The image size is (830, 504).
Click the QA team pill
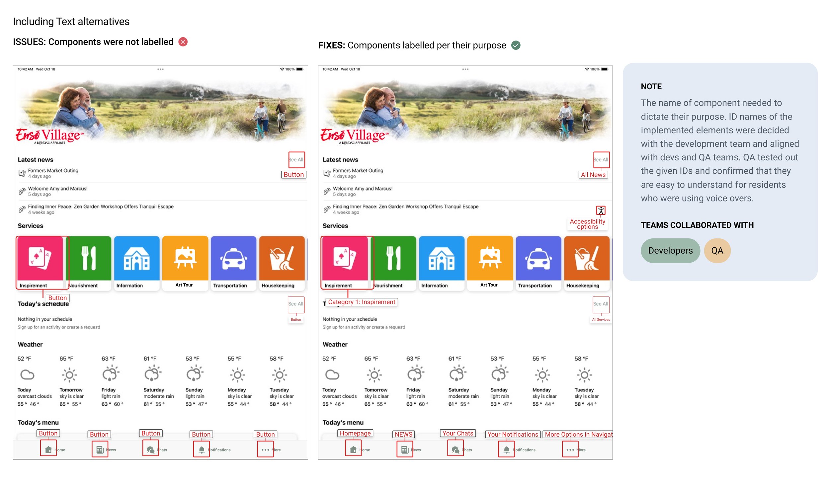[x=717, y=251]
